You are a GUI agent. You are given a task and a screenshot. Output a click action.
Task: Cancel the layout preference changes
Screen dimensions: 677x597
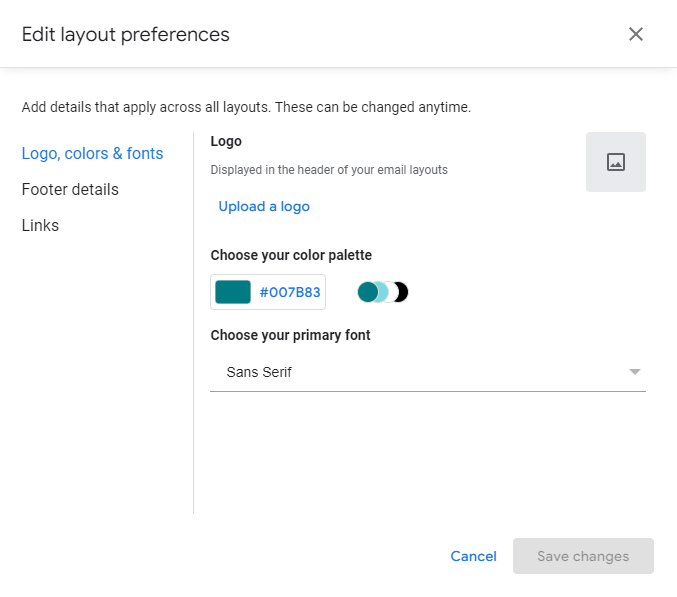[473, 556]
